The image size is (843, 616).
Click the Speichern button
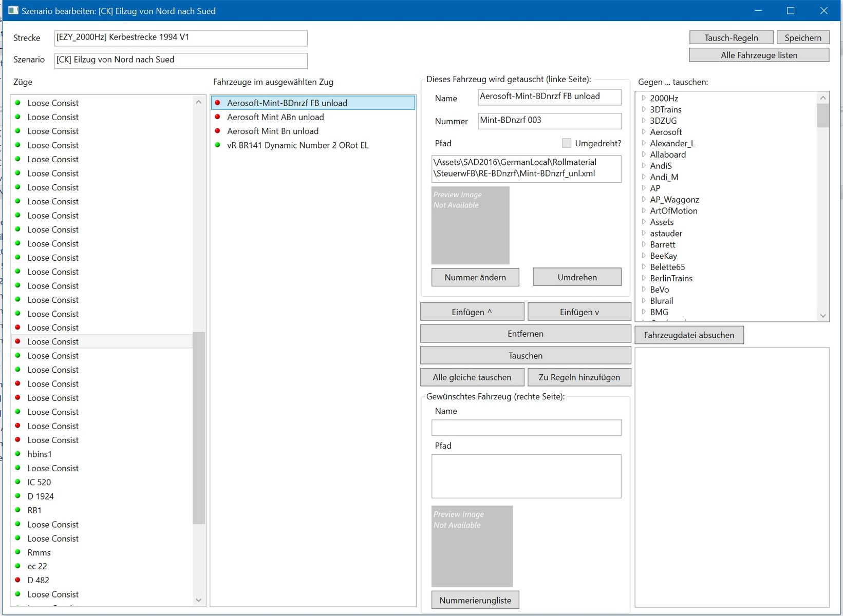802,37
